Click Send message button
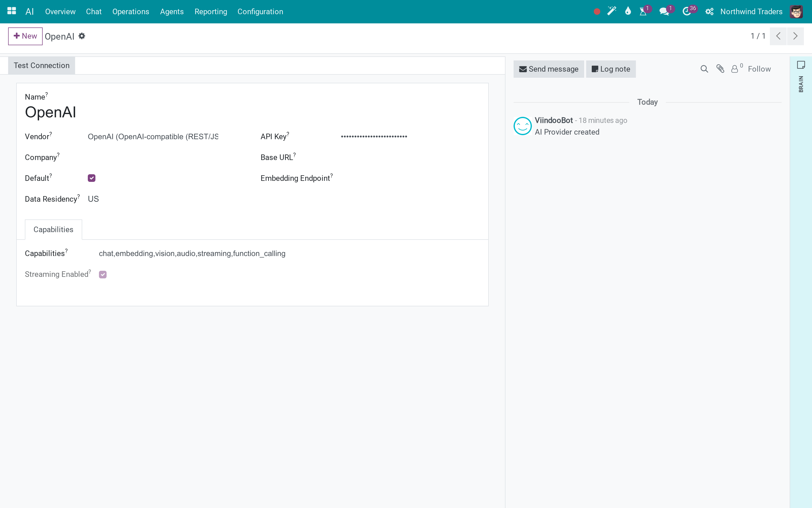The height and width of the screenshot is (508, 812). [x=549, y=69]
